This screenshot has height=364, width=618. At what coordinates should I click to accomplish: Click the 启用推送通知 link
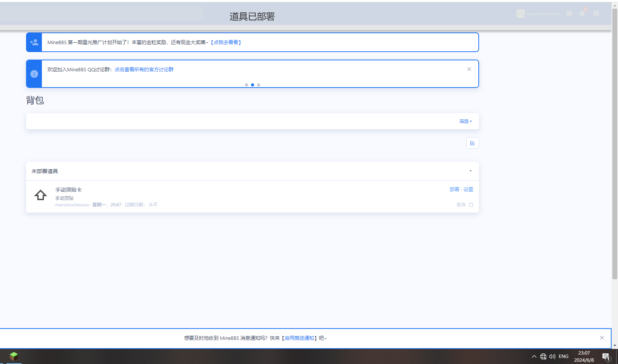[x=299, y=338]
